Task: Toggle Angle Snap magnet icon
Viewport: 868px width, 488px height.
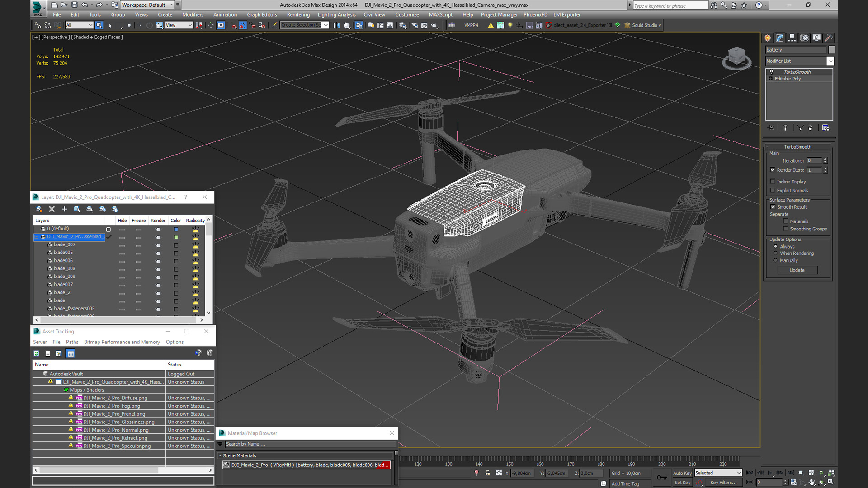Action: click(242, 25)
